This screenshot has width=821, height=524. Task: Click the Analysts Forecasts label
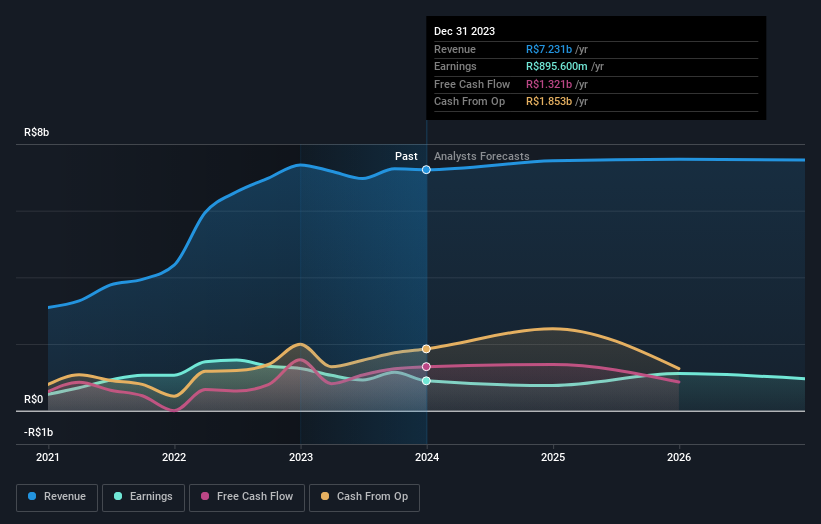tap(482, 156)
